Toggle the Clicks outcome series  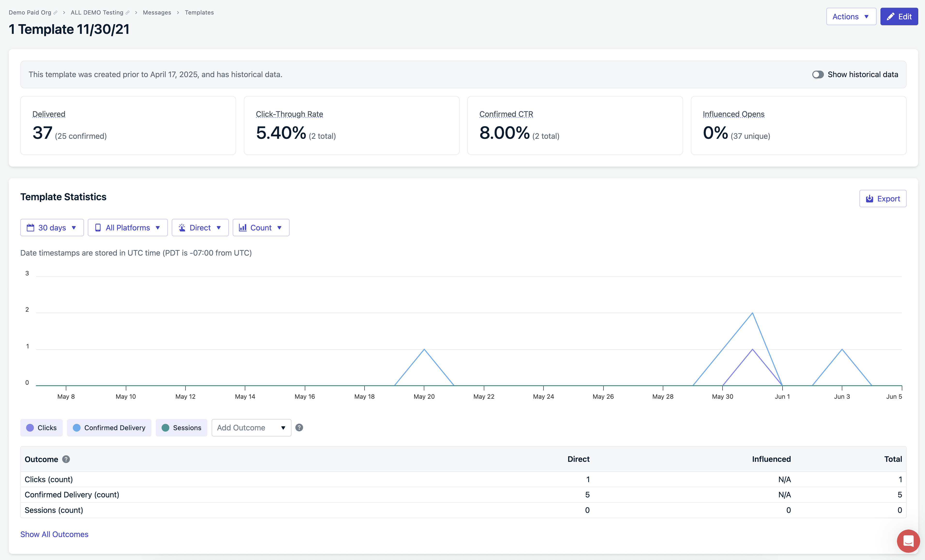click(x=42, y=427)
